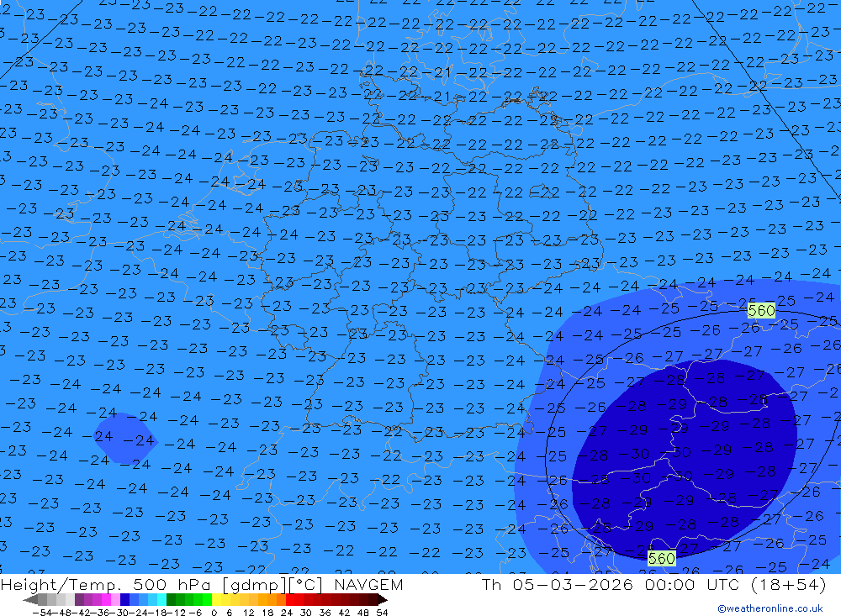Pick the dark purple legend swatch above -42
841x616 pixels.
point(79,599)
